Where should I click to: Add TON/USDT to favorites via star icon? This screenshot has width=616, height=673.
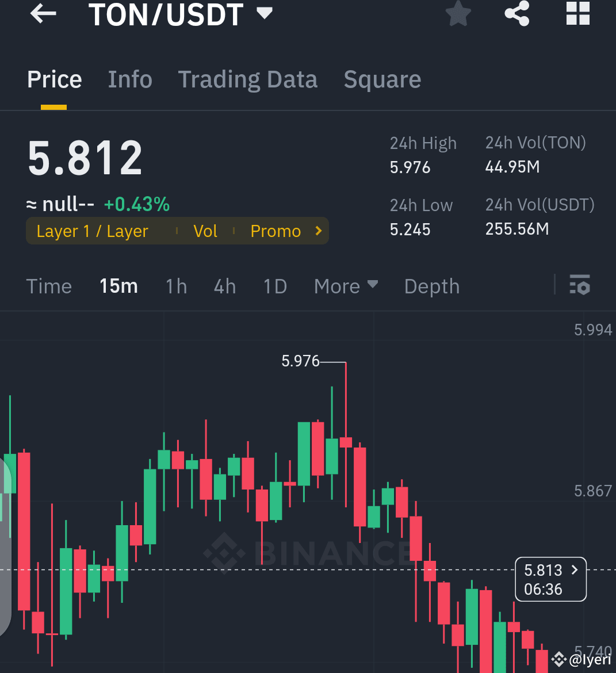[x=458, y=14]
